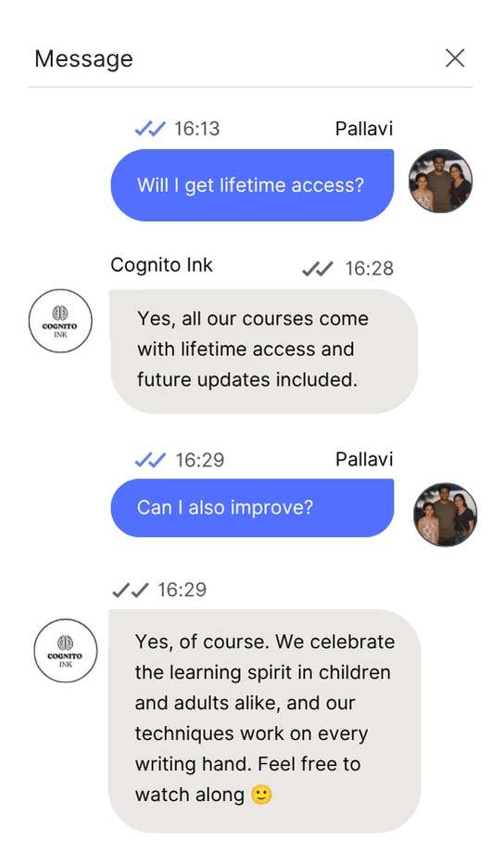Click the blue read-receipt checkmarks beside 16:29

coord(150,460)
